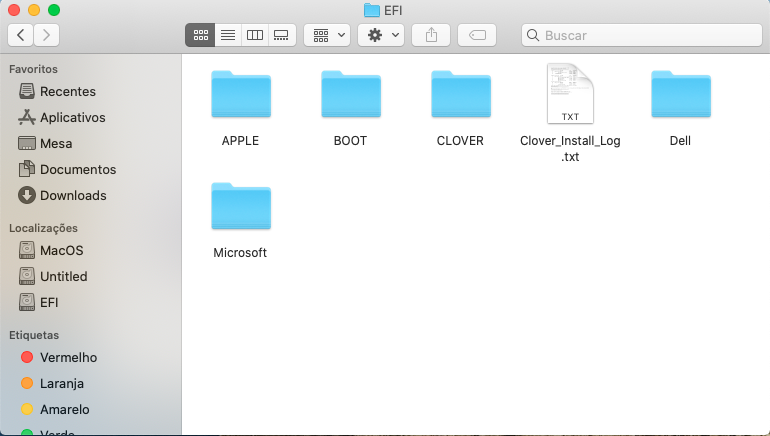
Task: Switch to list view mode
Action: click(x=228, y=35)
